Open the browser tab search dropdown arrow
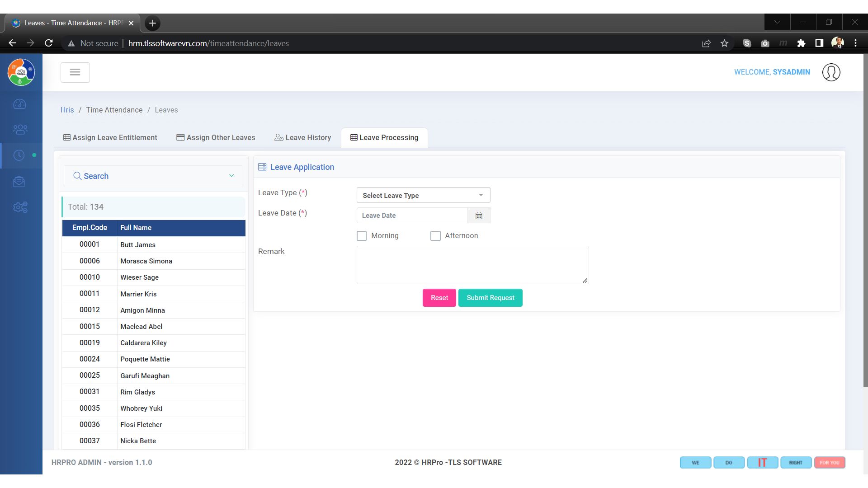Image resolution: width=868 pixels, height=488 pixels. pyautogui.click(x=777, y=22)
